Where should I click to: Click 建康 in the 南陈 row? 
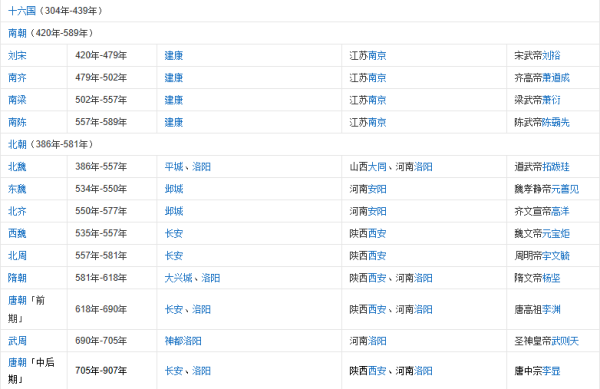[174, 122]
